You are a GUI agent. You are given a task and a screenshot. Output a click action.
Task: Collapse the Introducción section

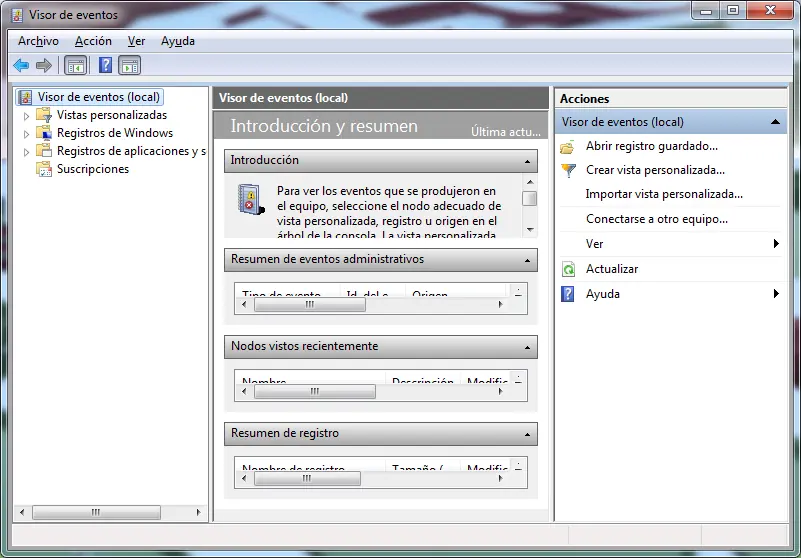pos(527,161)
